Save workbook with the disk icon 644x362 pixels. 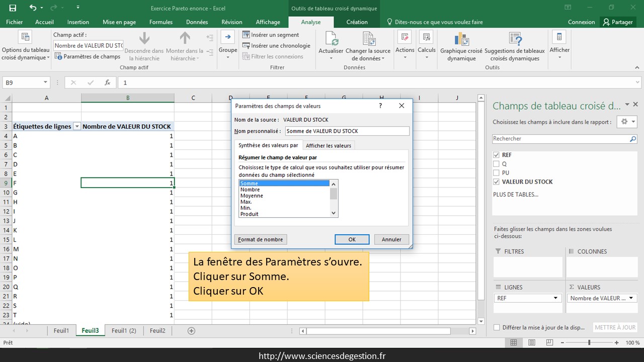13,8
